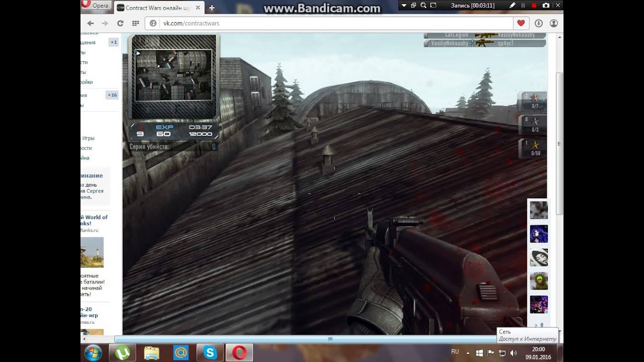Click the silver star 0/3 contract

click(x=533, y=124)
